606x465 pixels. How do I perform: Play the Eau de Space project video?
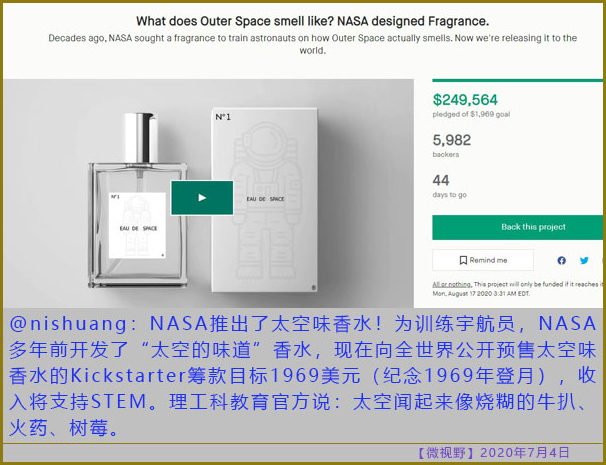pos(202,198)
